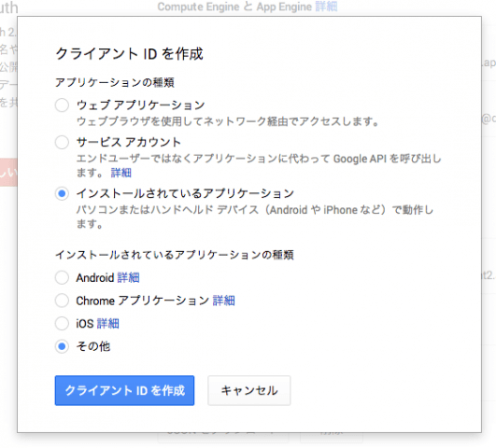496x448 pixels.
Task: Open 詳細 link next to iOS
Action: pyautogui.click(x=107, y=324)
